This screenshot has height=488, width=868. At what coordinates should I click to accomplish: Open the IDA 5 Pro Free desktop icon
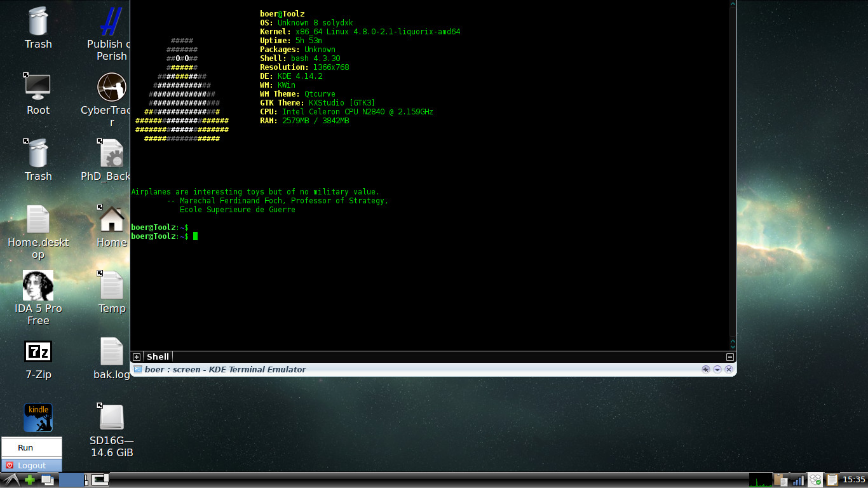coord(38,286)
